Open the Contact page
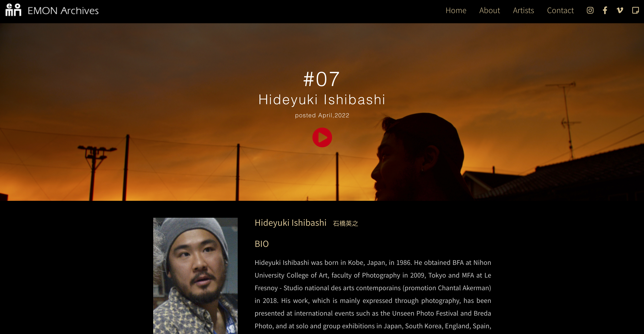The width and height of the screenshot is (644, 334). pos(560,11)
